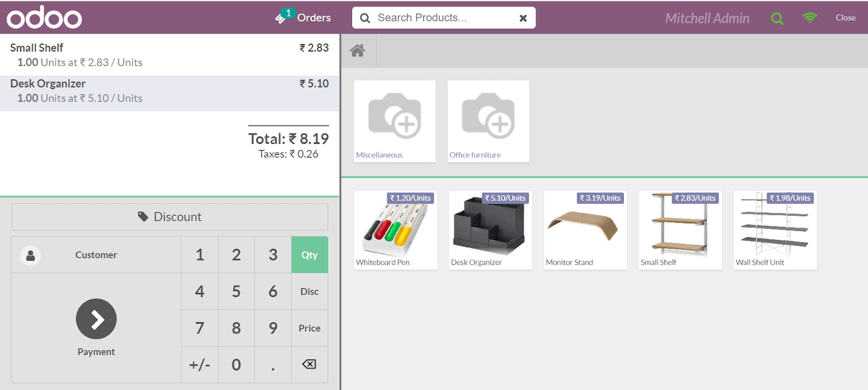This screenshot has height=390, width=868.
Task: Clear the product search with the X icon
Action: [523, 18]
